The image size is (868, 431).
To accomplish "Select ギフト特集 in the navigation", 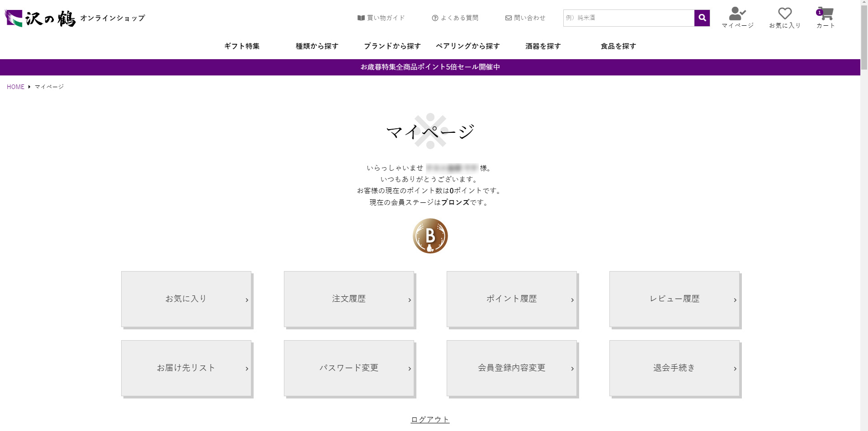I will click(x=241, y=46).
